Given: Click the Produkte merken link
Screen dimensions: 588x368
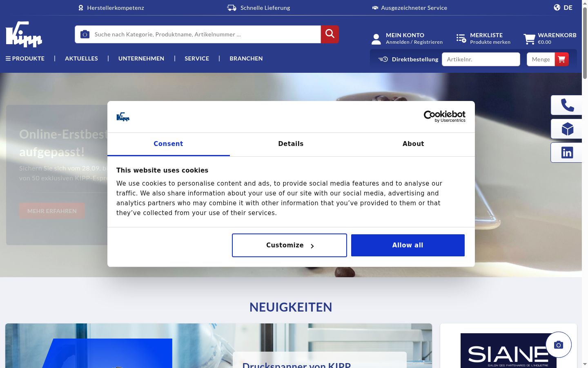Looking at the screenshot, I should coord(490,42).
